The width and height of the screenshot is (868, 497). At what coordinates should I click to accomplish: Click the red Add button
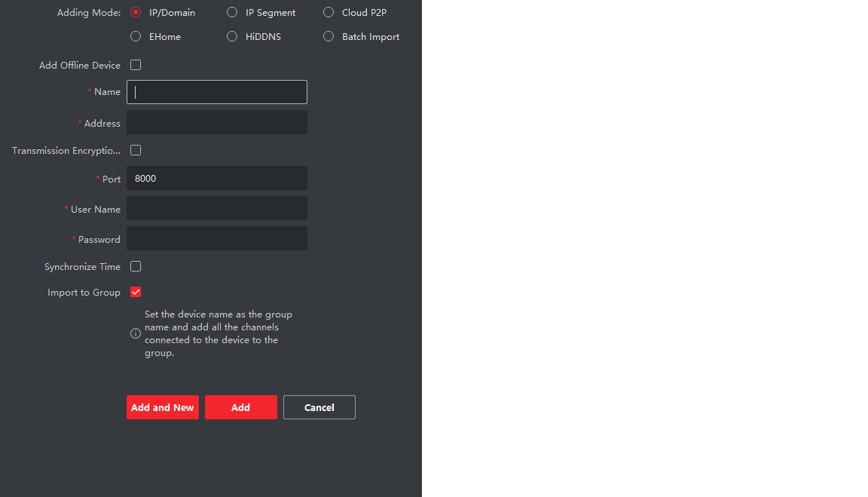[240, 407]
